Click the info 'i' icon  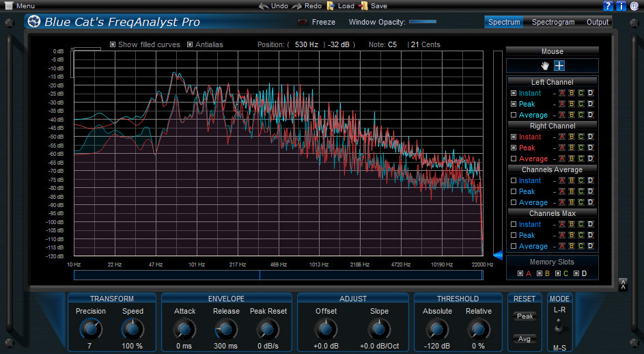point(621,6)
